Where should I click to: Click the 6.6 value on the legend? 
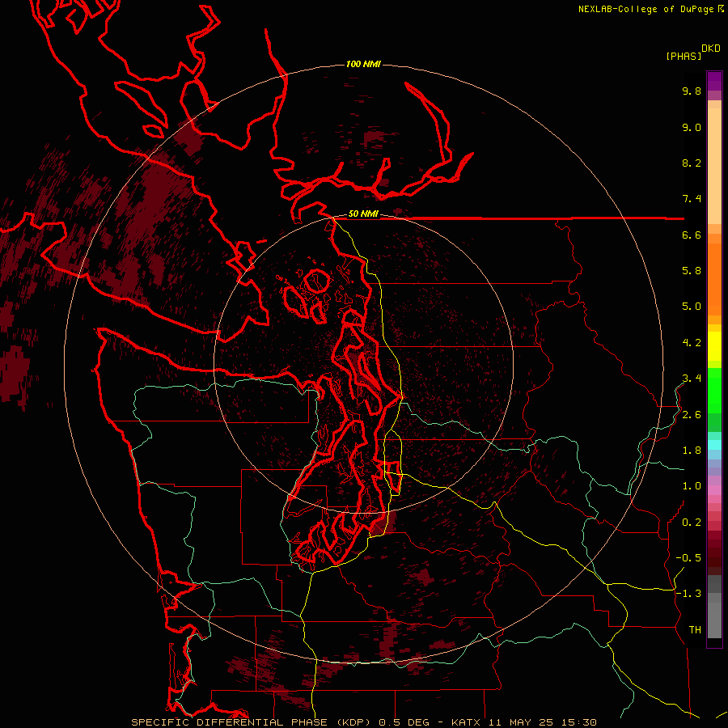692,235
